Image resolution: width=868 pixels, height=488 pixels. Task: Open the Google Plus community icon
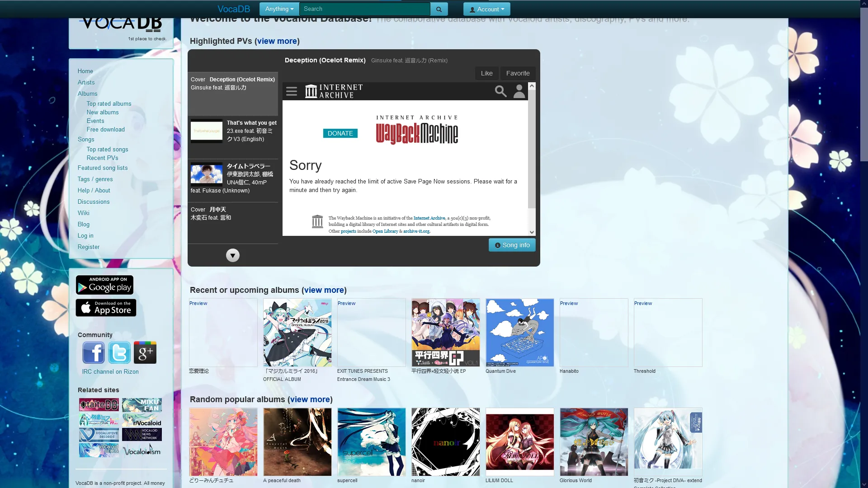(x=145, y=352)
